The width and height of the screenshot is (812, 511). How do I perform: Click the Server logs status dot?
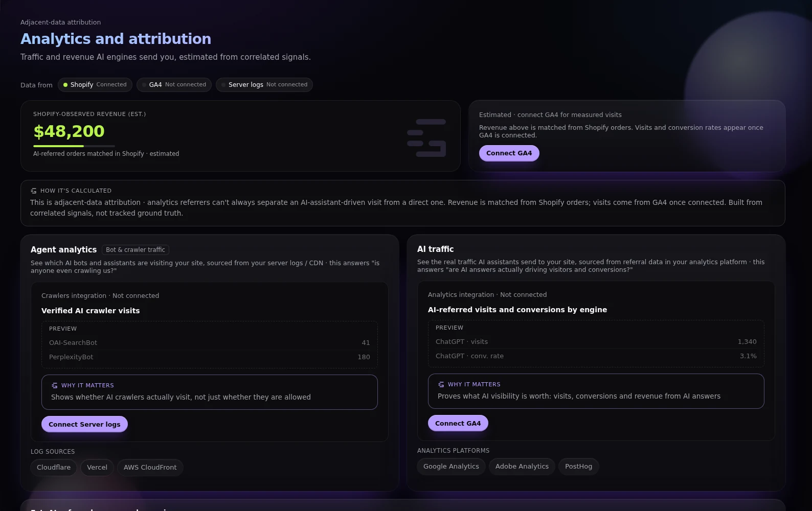point(223,85)
